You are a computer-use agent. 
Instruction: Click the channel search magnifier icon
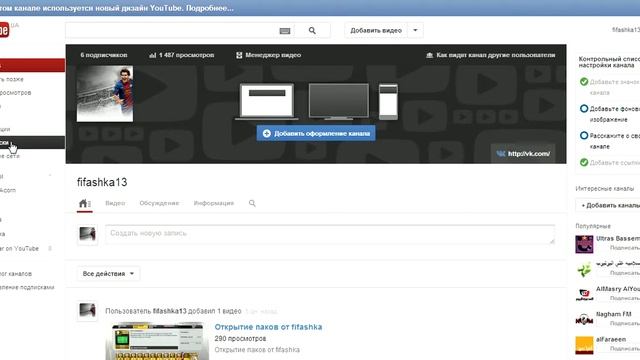click(x=252, y=203)
